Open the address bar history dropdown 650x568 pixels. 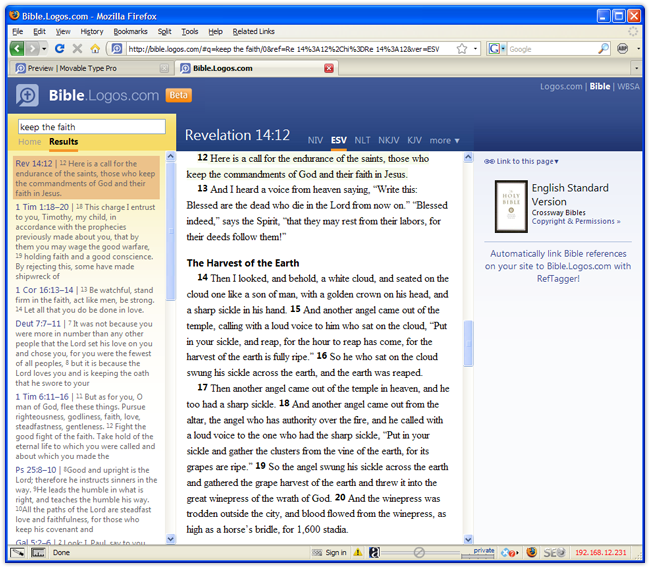click(475, 49)
